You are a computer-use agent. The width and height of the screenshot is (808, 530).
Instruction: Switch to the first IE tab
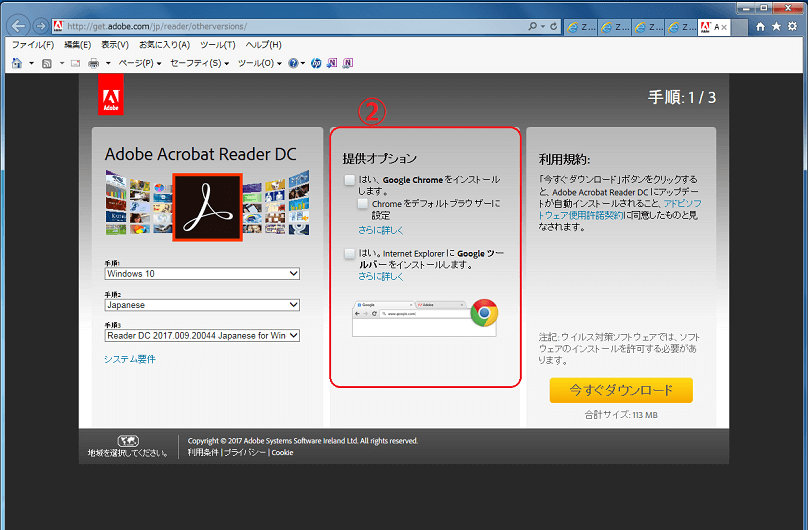coord(581,27)
